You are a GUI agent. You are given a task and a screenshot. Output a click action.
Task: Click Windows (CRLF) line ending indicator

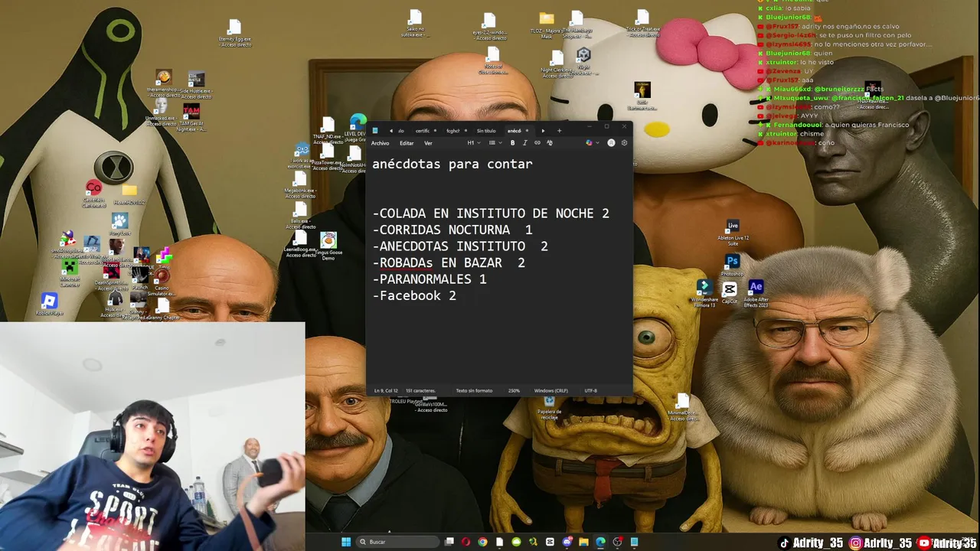(551, 390)
